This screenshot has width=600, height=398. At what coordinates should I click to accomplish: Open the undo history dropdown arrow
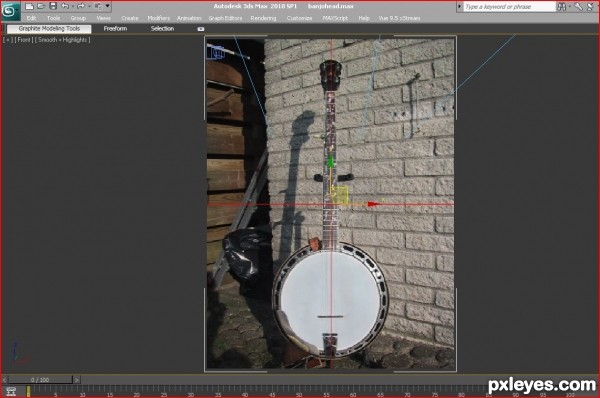(73, 7)
